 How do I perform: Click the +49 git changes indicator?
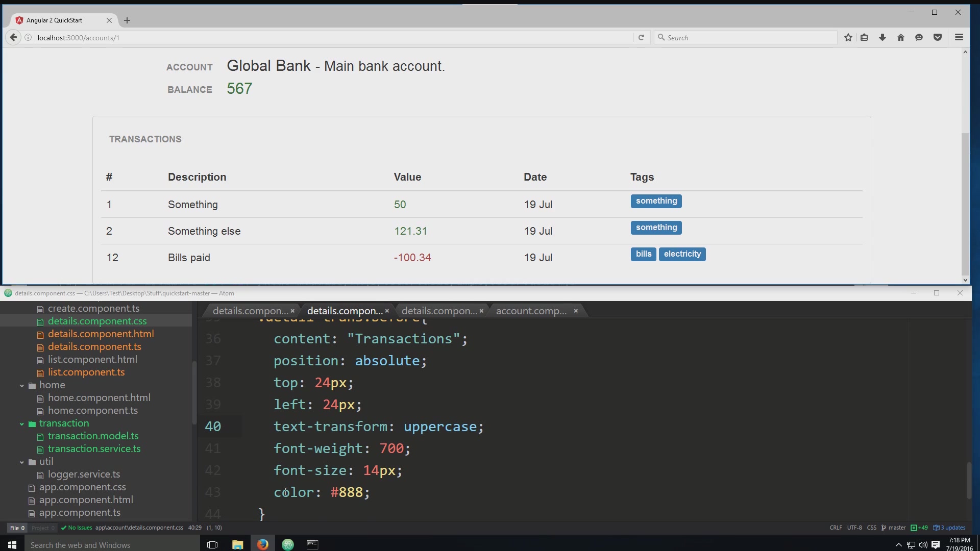point(919,528)
